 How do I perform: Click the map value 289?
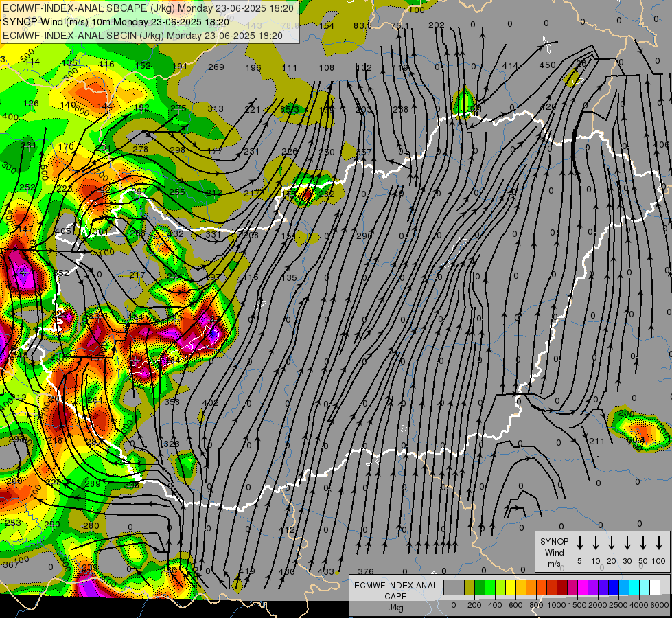(x=93, y=484)
